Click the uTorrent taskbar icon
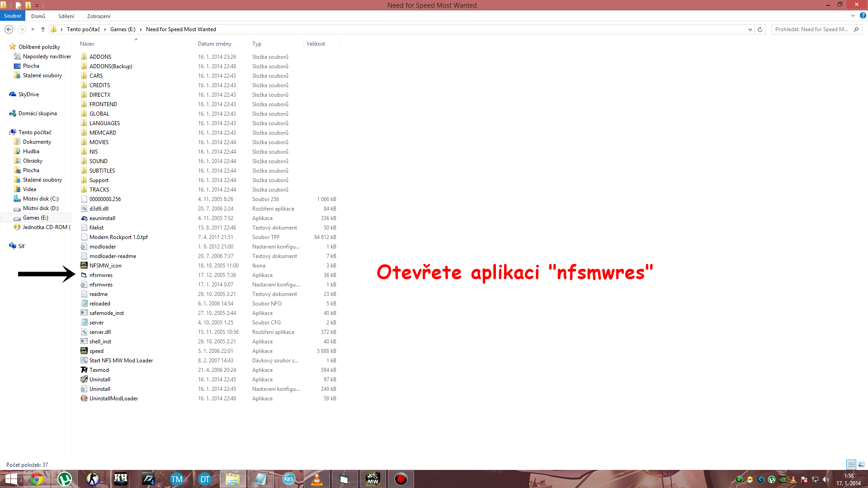868x488 pixels. click(x=65, y=479)
